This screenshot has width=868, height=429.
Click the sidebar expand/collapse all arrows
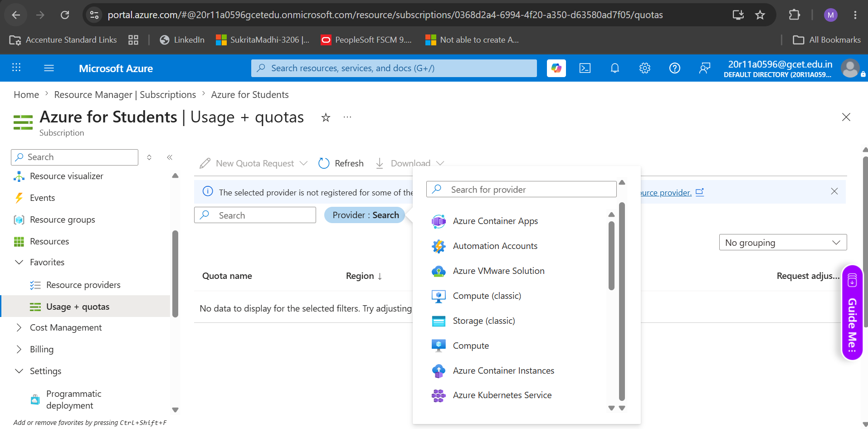[x=149, y=157]
